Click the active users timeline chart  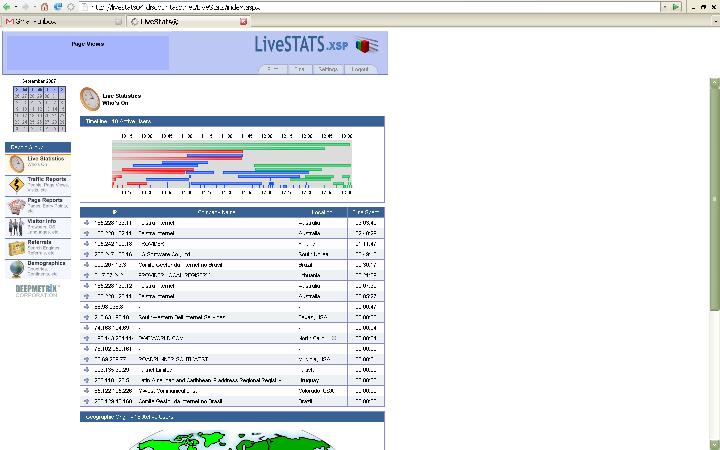click(x=232, y=164)
